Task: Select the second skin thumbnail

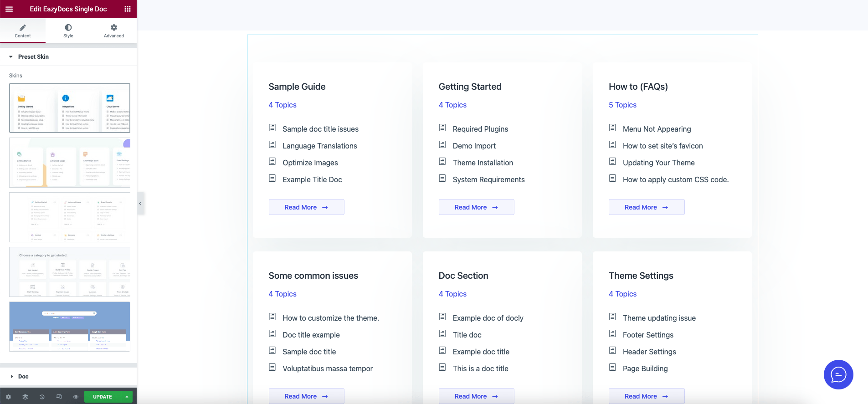Action: coord(70,163)
